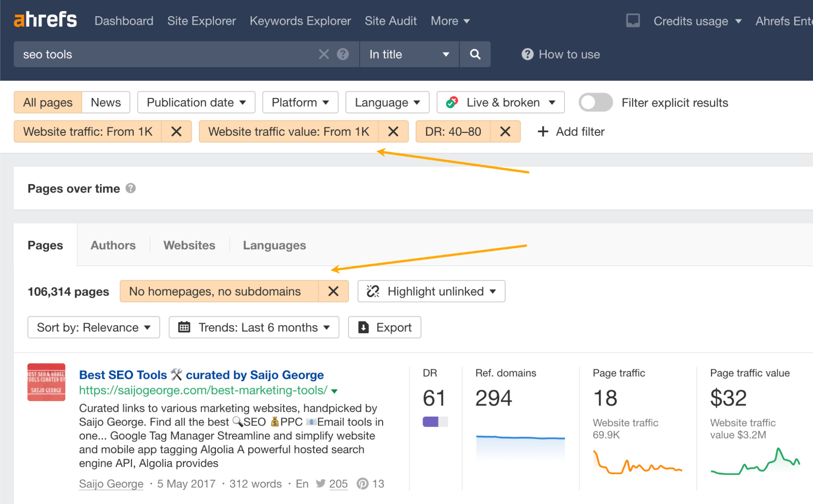This screenshot has width=813, height=504.
Task: Click Add filter button
Action: pyautogui.click(x=571, y=131)
